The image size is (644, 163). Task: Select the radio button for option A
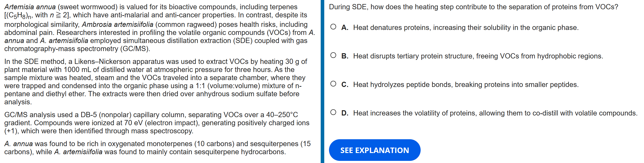click(333, 27)
